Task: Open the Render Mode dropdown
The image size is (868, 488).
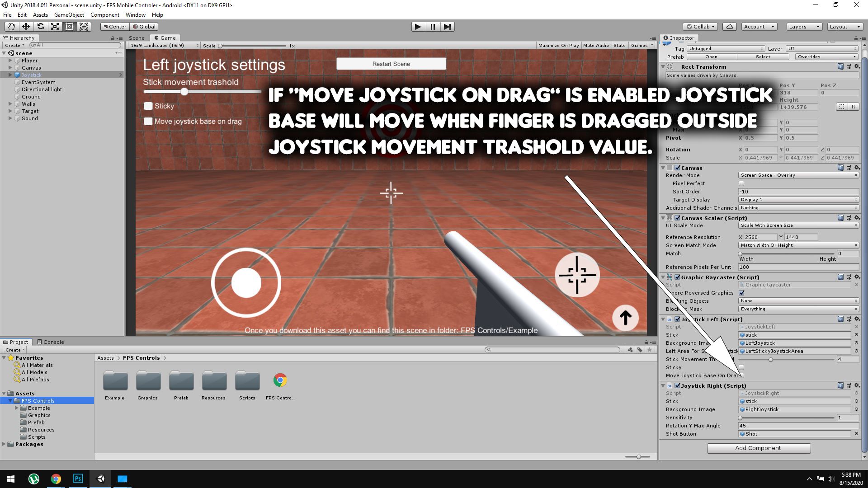Action: click(x=798, y=175)
